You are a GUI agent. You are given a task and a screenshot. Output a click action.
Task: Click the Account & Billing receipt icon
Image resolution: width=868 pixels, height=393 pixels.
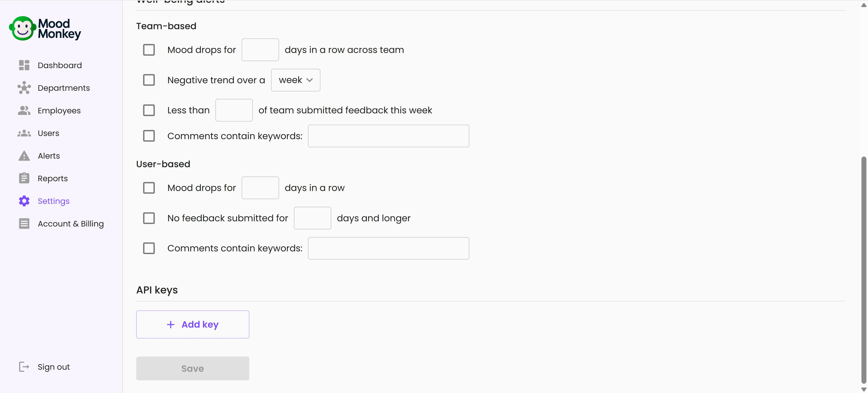[x=24, y=224]
